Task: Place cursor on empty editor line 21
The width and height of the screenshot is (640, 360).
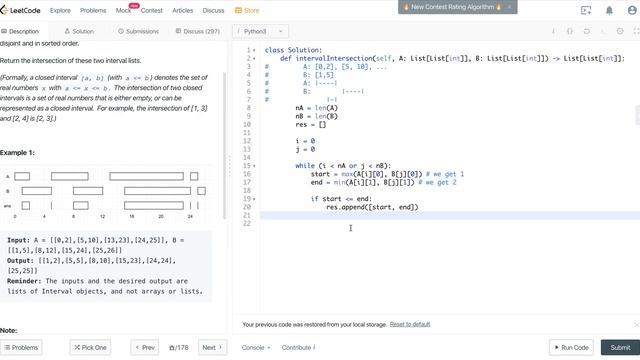Action: (x=449, y=216)
